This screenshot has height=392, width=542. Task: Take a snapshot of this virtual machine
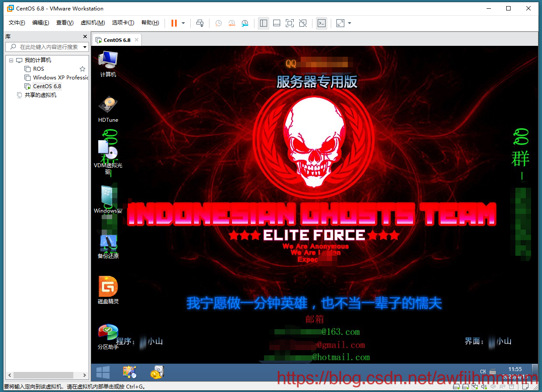(x=218, y=23)
